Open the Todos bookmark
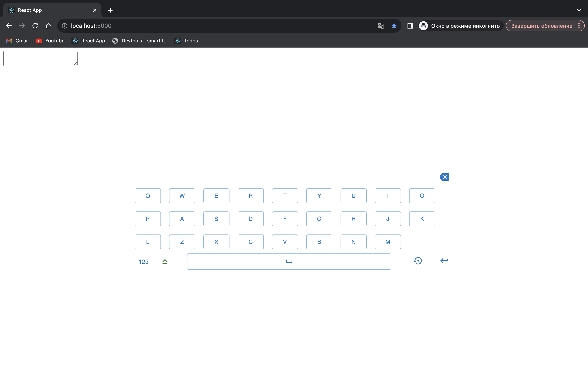 [186, 41]
